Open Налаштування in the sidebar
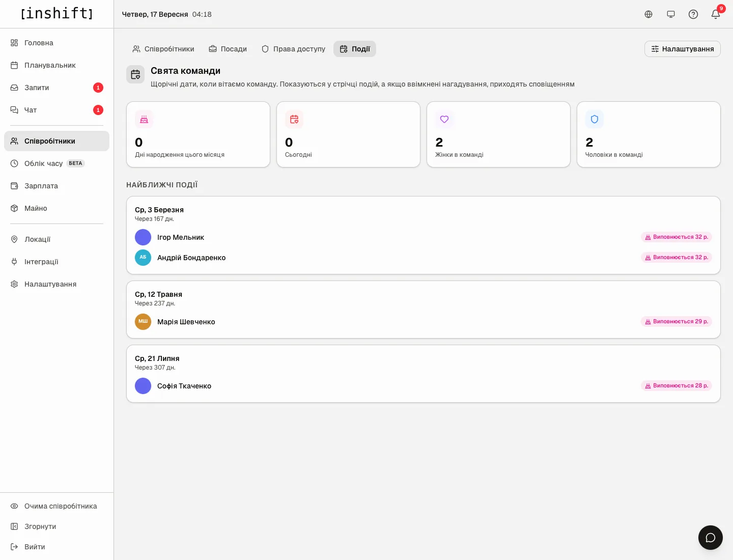The width and height of the screenshot is (733, 560). [57, 284]
